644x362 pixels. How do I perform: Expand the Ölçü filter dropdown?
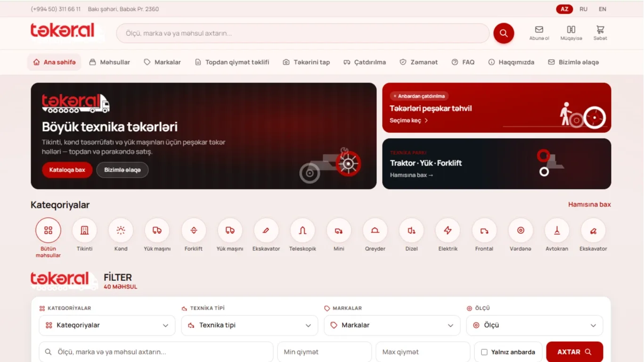pos(535,325)
